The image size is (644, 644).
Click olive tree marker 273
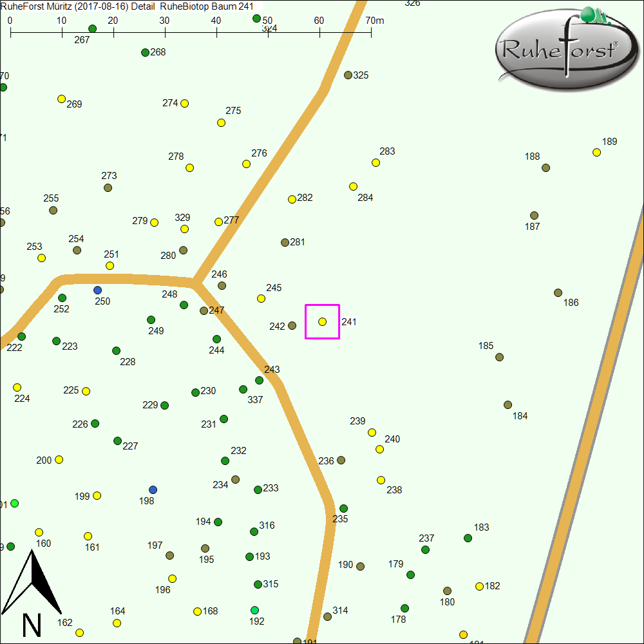coord(108,187)
